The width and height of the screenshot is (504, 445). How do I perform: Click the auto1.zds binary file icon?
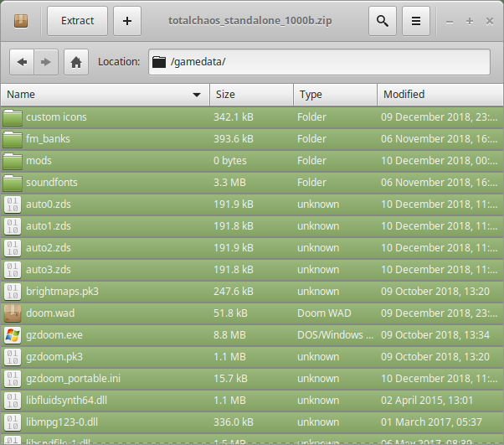[x=13, y=226]
